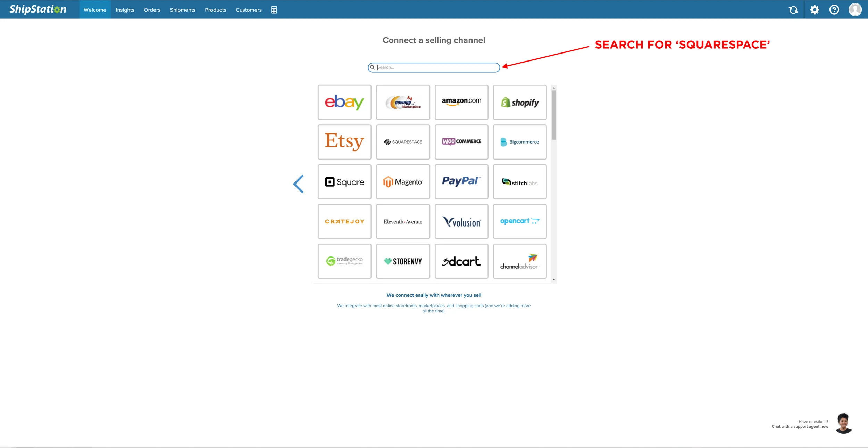868x448 pixels.
Task: Select the PayPal channel tile
Action: (x=461, y=182)
